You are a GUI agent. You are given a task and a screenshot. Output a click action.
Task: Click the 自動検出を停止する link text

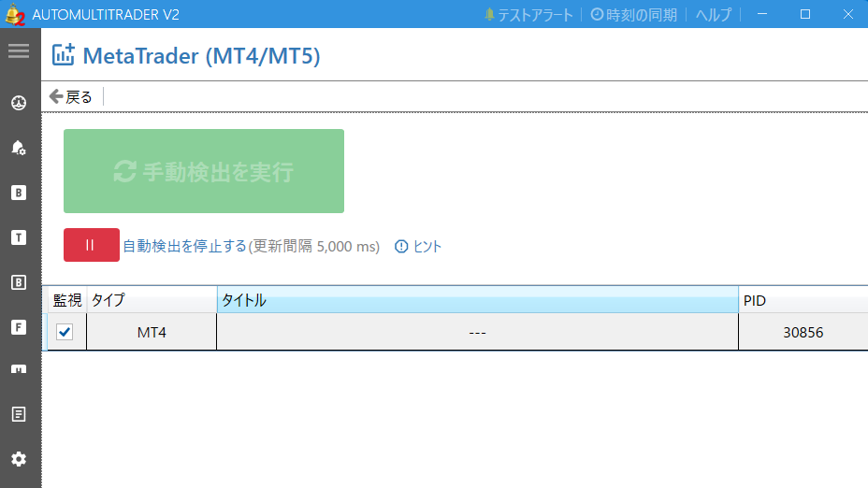(184, 246)
